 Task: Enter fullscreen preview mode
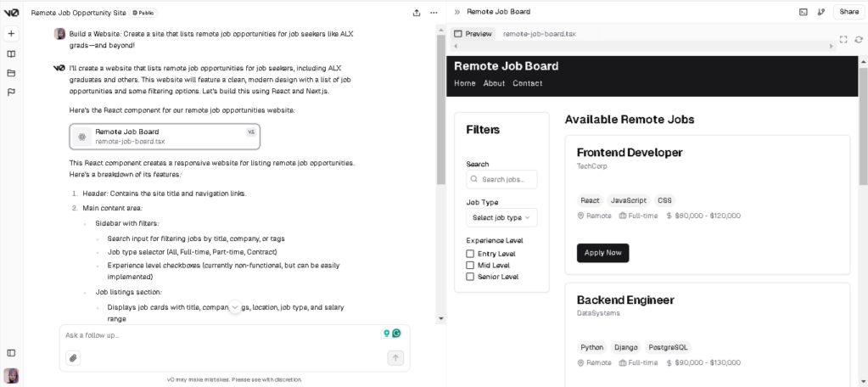843,39
